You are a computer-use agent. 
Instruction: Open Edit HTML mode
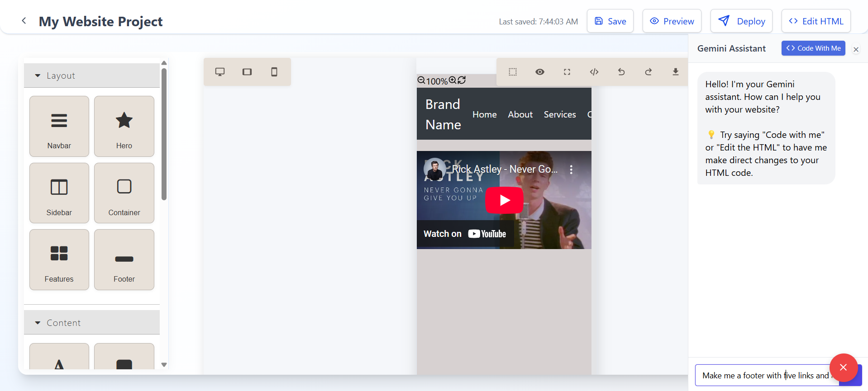[x=816, y=21]
